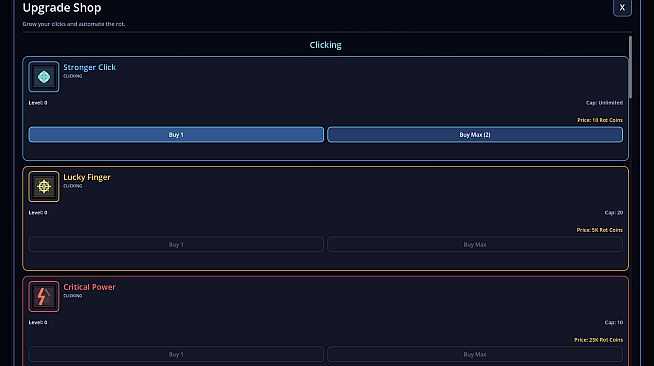Click the Stronger Click diamond icon

[x=44, y=77]
